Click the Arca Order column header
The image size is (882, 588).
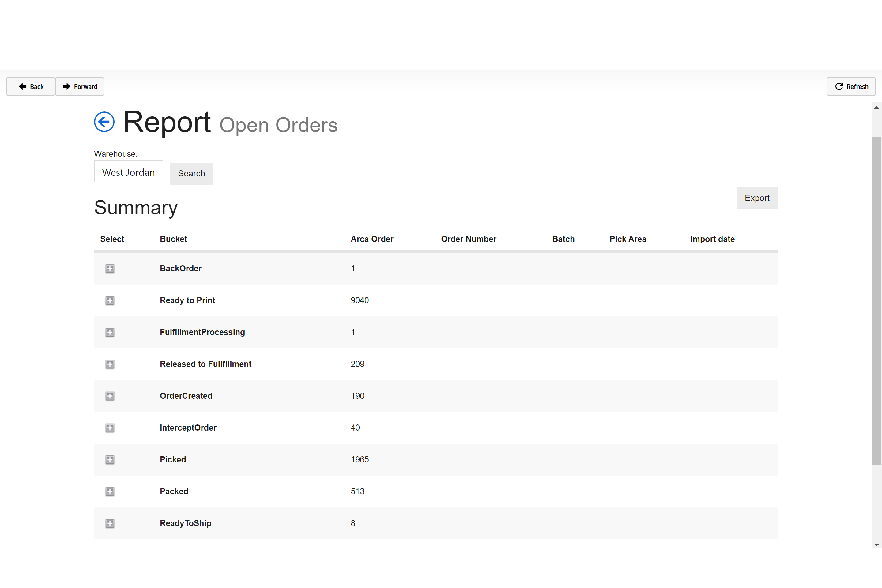pyautogui.click(x=372, y=239)
